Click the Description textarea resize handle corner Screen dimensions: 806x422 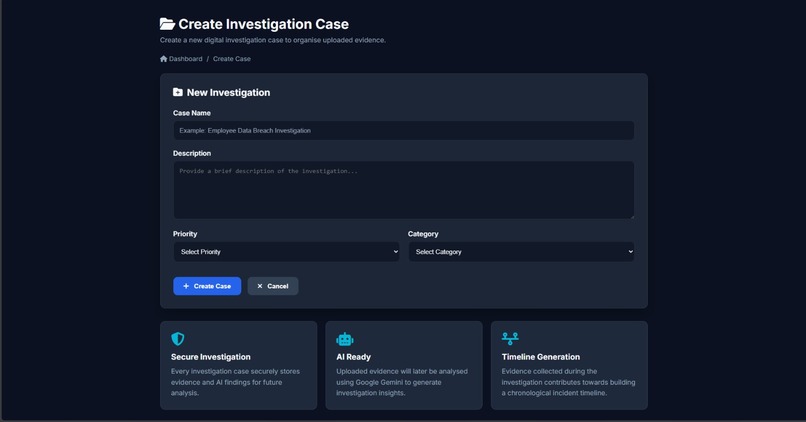pyautogui.click(x=631, y=216)
